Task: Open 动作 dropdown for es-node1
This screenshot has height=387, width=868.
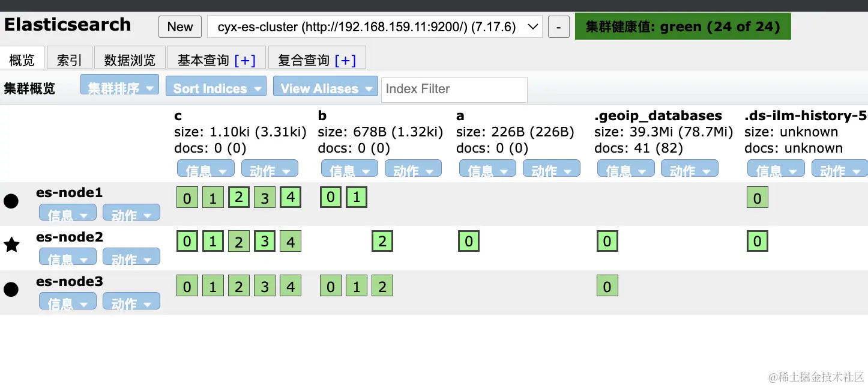Action: point(131,213)
